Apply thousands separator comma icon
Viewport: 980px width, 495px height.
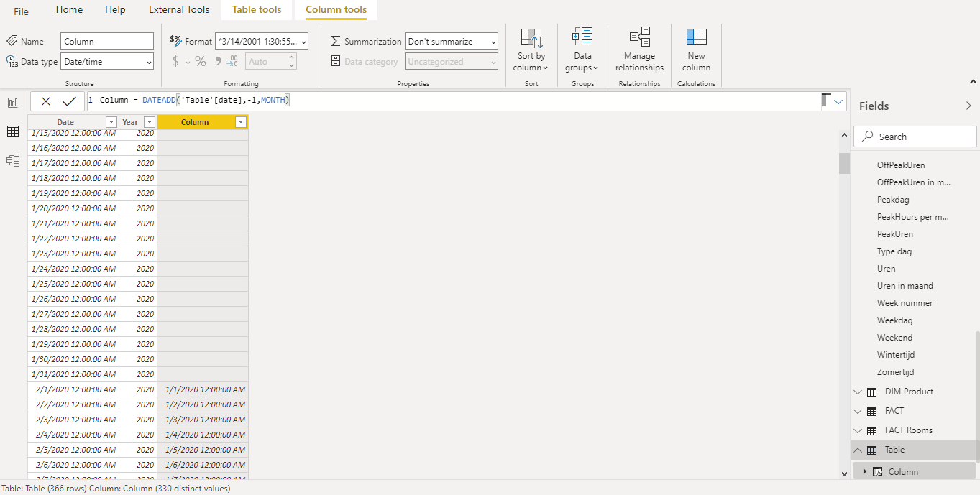tap(217, 61)
